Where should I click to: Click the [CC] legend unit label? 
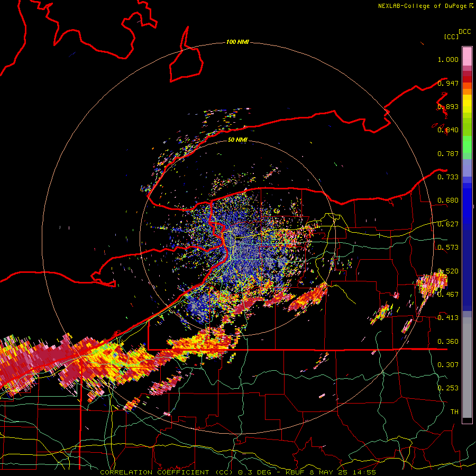(451, 36)
